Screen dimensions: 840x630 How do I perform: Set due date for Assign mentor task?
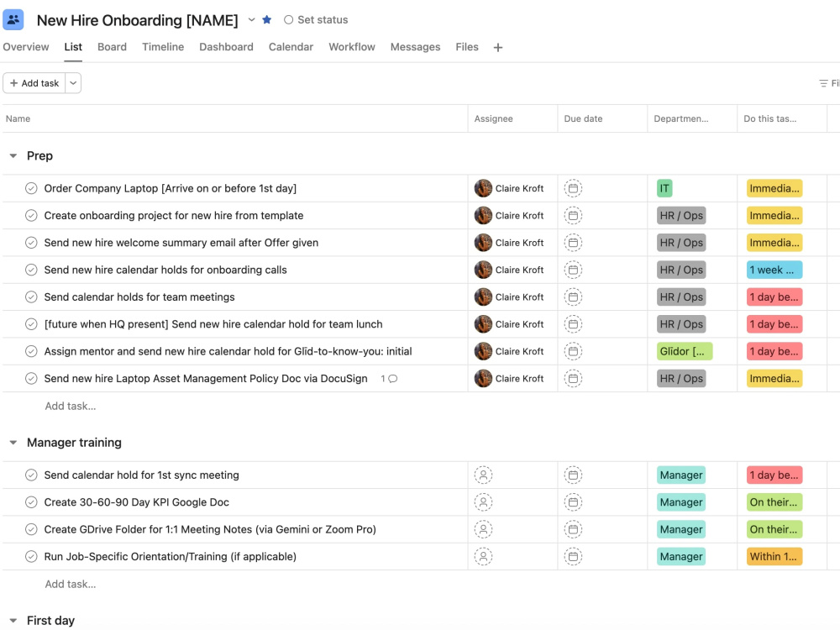click(573, 351)
